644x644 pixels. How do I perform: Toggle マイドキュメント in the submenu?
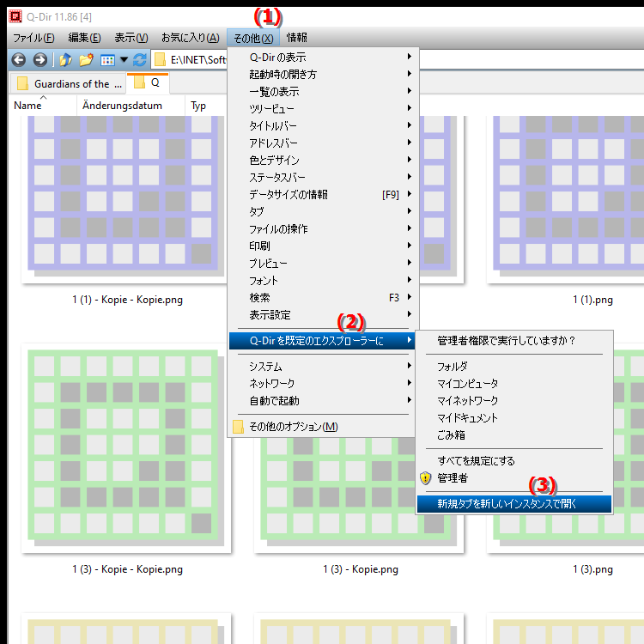(514, 418)
